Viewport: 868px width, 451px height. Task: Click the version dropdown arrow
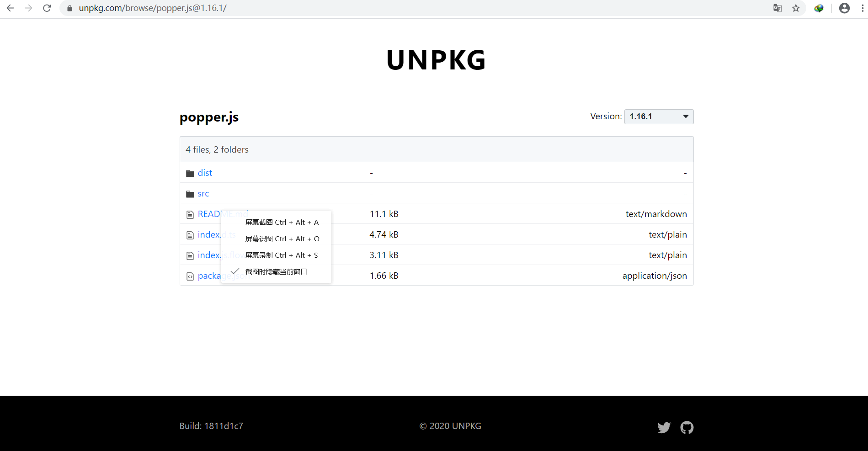click(685, 117)
